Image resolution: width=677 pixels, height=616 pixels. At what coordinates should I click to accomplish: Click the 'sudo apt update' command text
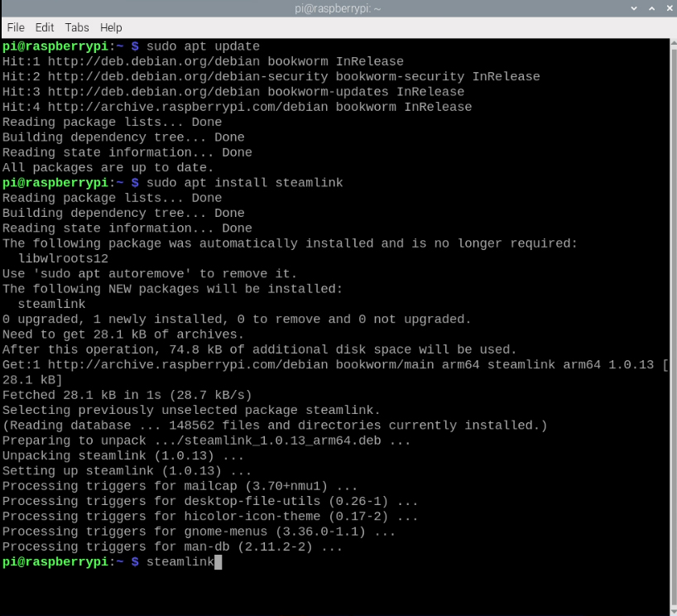pyautogui.click(x=203, y=46)
